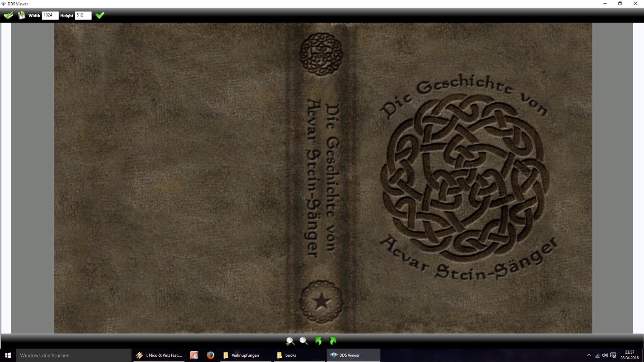
Task: Click the Width input field
Action: tap(50, 15)
